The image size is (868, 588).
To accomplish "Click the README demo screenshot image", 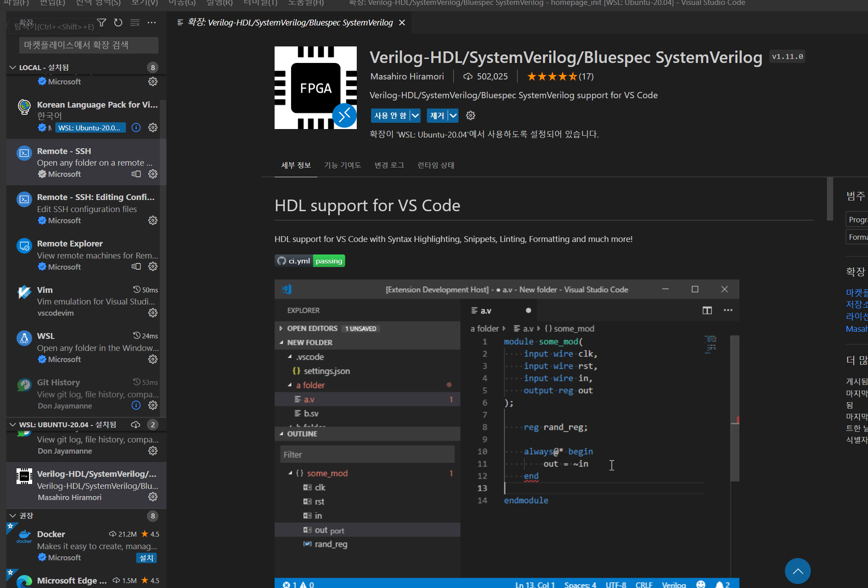I will (x=507, y=434).
